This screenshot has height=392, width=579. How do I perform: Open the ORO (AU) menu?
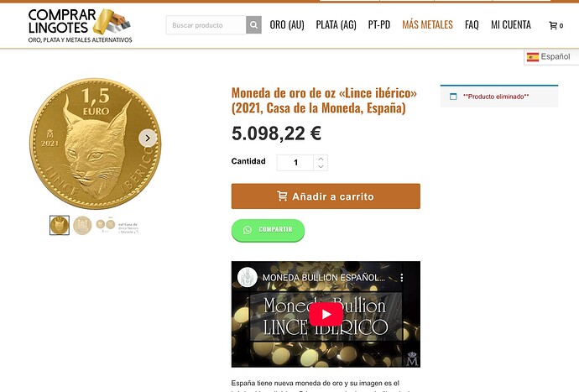coord(287,24)
